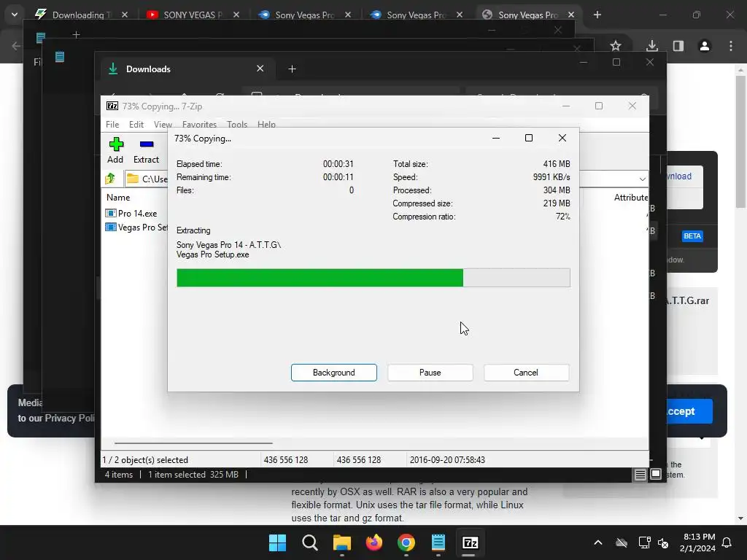Switch File Explorer to details view icon
Image resolution: width=747 pixels, height=560 pixels.
pyautogui.click(x=640, y=474)
